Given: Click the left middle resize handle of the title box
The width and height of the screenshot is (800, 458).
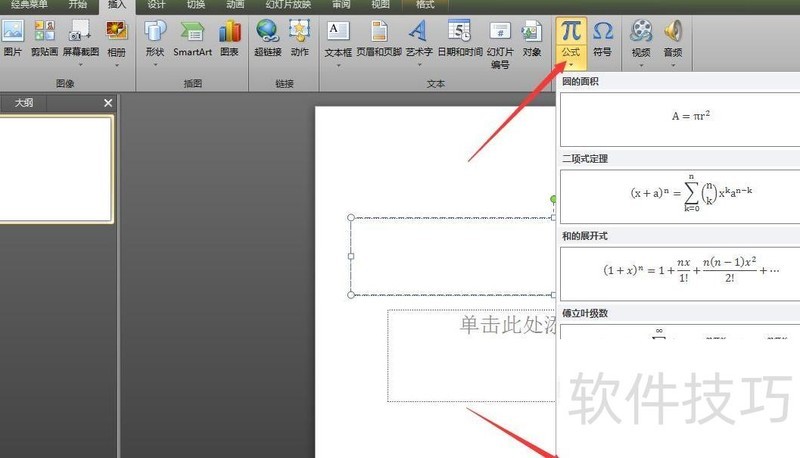Looking at the screenshot, I should click(x=351, y=256).
